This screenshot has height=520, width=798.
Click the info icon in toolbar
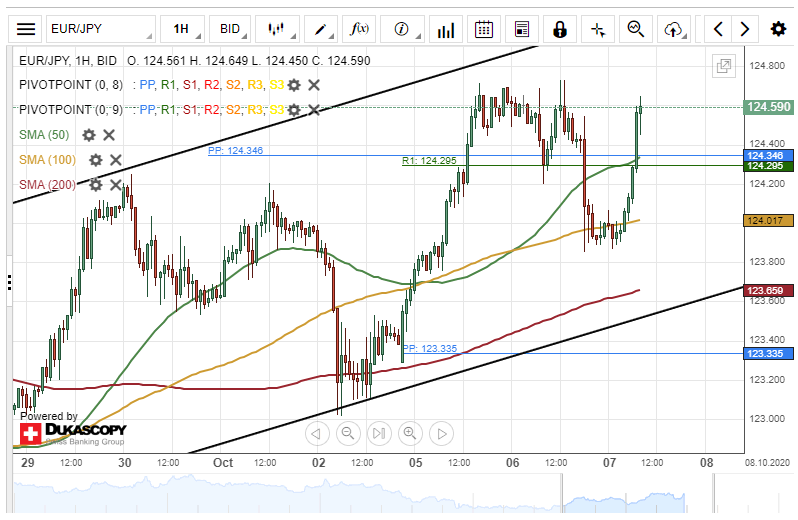(402, 29)
